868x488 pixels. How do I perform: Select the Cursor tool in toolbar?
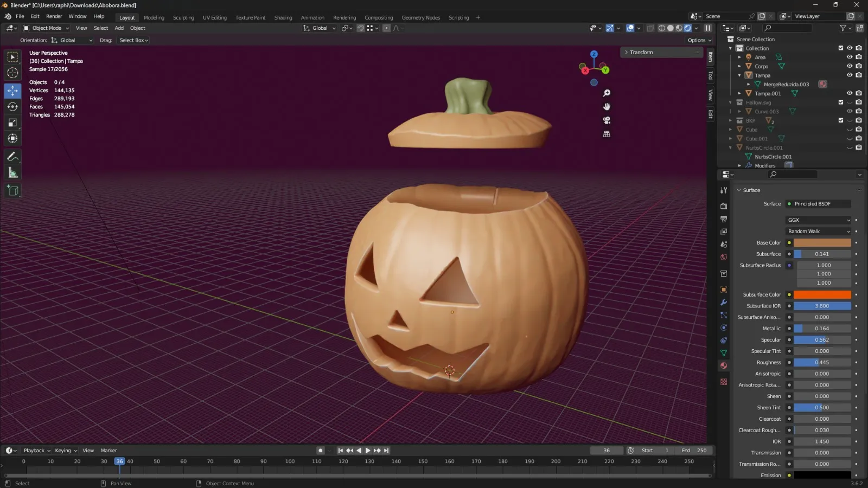coord(12,73)
